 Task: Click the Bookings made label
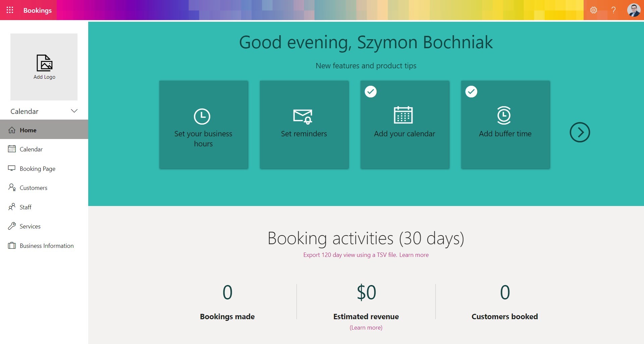(x=227, y=317)
